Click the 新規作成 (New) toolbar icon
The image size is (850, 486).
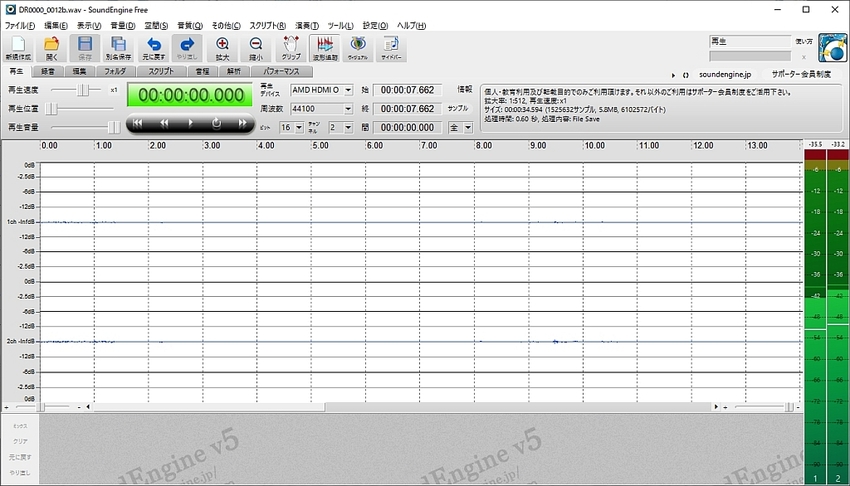click(x=18, y=48)
